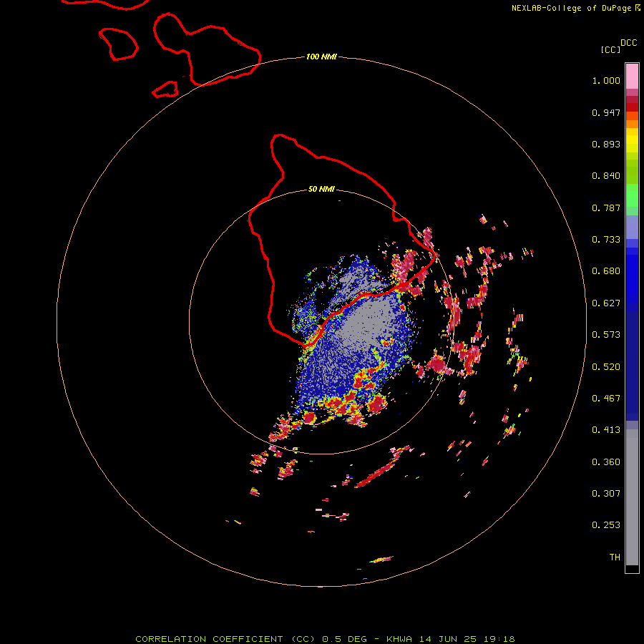Click the [CC] units label
The width and height of the screenshot is (644, 644).
click(610, 49)
